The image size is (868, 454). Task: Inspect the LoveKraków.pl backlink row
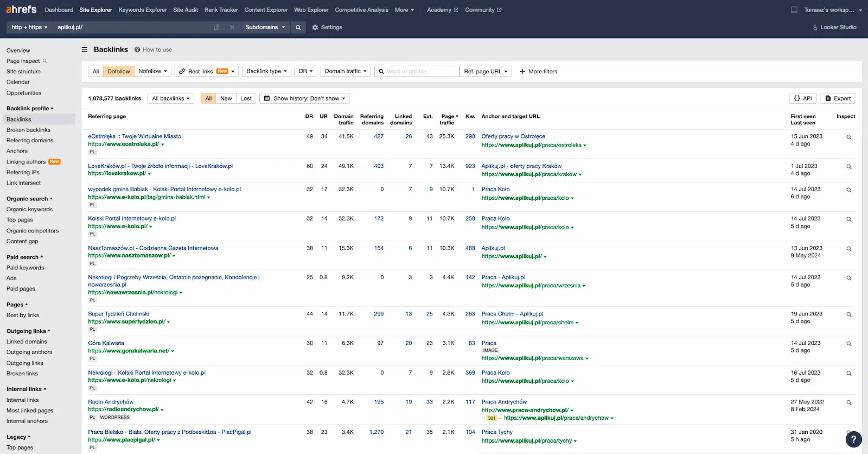click(x=849, y=167)
